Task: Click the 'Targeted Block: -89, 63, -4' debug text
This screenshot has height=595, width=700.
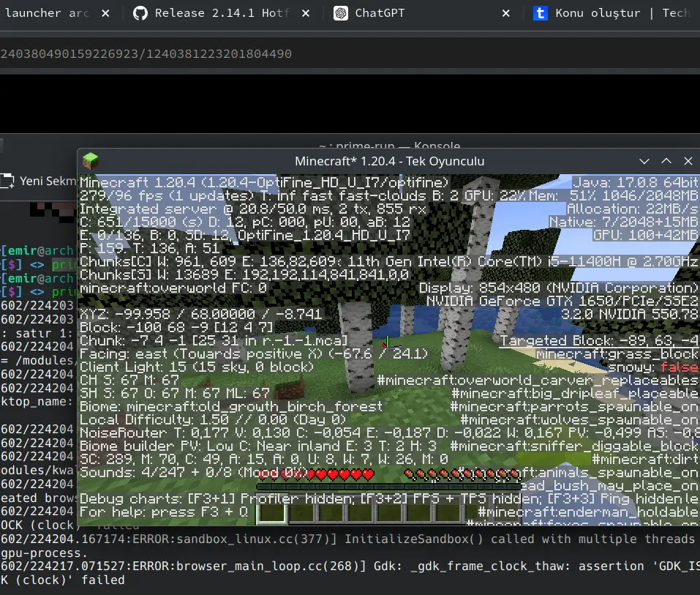Action: [x=598, y=340]
